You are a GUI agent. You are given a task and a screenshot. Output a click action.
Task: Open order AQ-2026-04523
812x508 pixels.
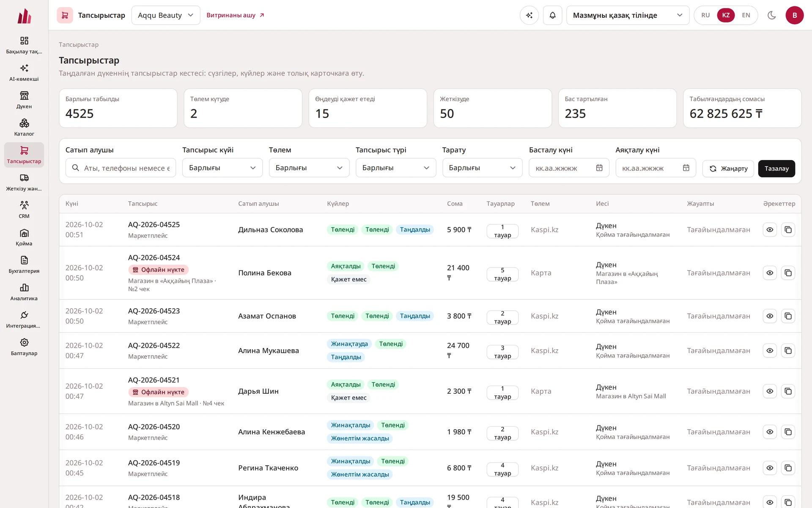(x=154, y=311)
